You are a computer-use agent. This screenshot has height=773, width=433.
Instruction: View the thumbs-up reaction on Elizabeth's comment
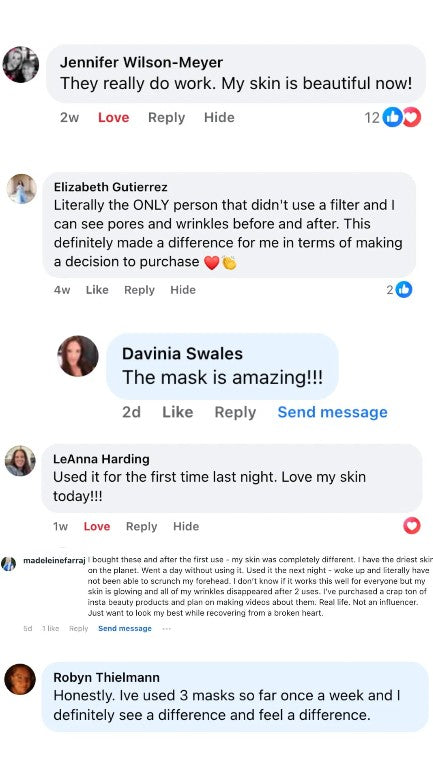[403, 290]
